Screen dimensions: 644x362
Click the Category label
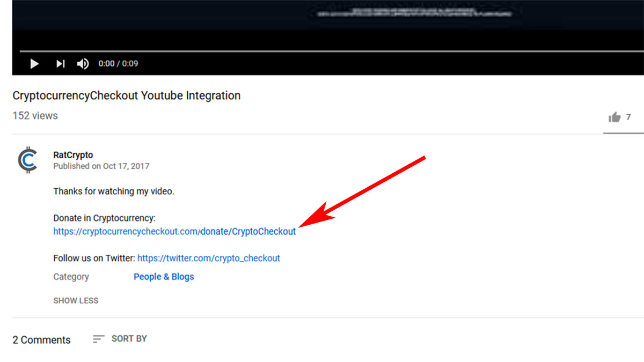coord(71,277)
